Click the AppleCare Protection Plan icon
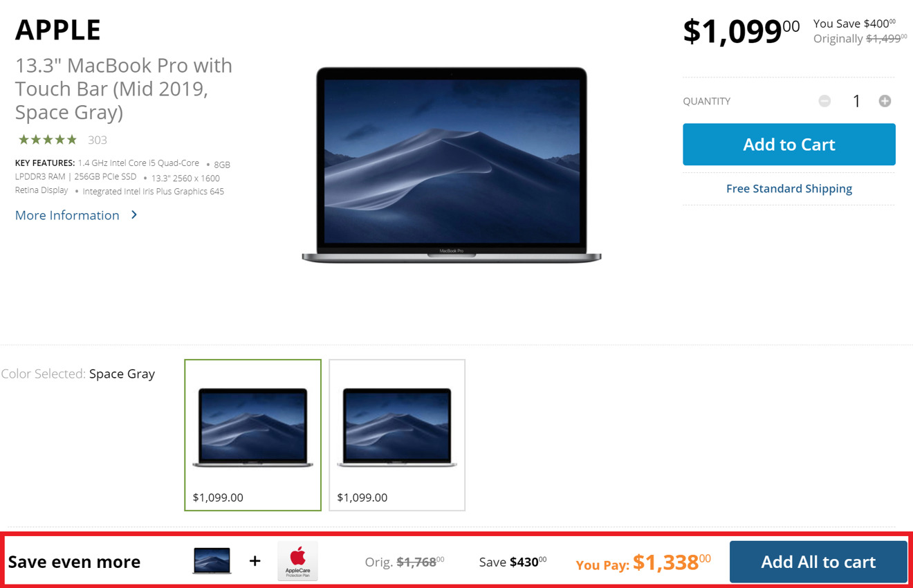The height and width of the screenshot is (588, 913). (x=298, y=561)
